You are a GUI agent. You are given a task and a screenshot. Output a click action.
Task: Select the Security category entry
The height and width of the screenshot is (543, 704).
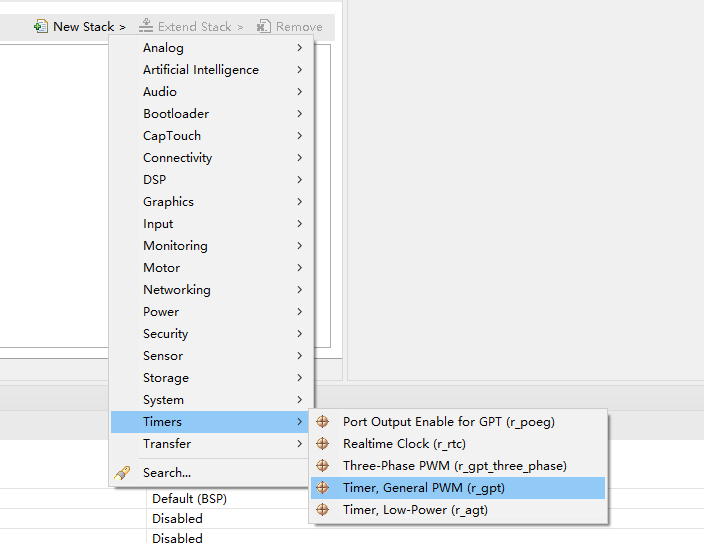(x=165, y=334)
